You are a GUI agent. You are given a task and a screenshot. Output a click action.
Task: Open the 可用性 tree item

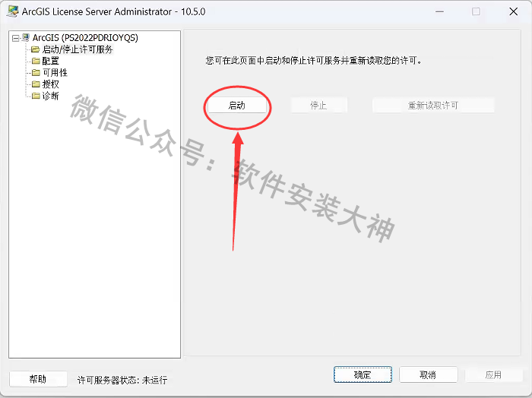click(55, 73)
